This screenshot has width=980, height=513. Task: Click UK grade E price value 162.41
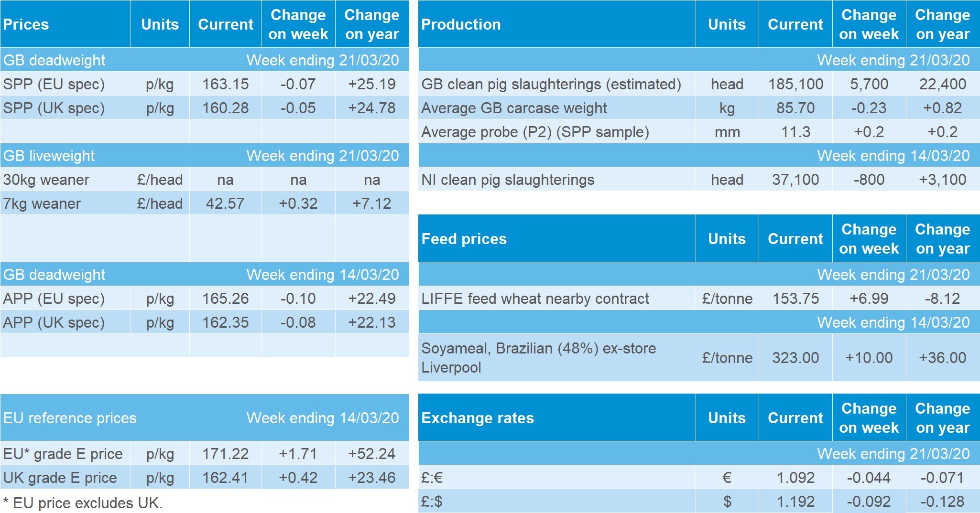(x=225, y=478)
